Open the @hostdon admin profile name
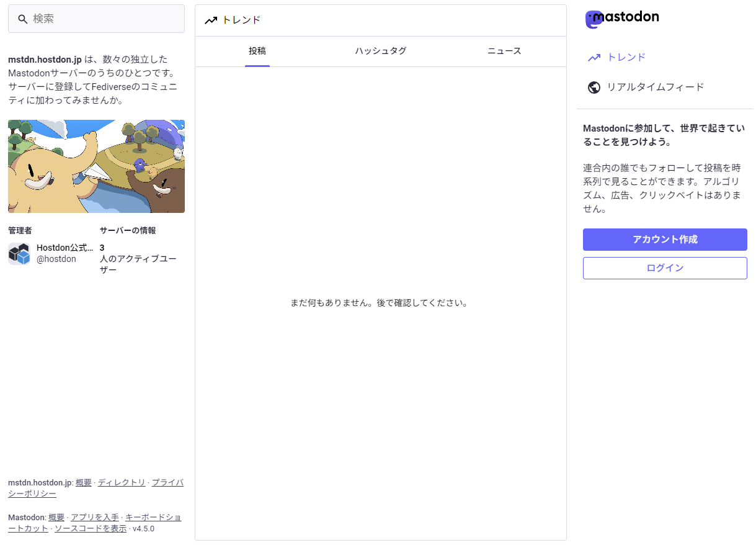The width and height of the screenshot is (756, 545). click(65, 248)
